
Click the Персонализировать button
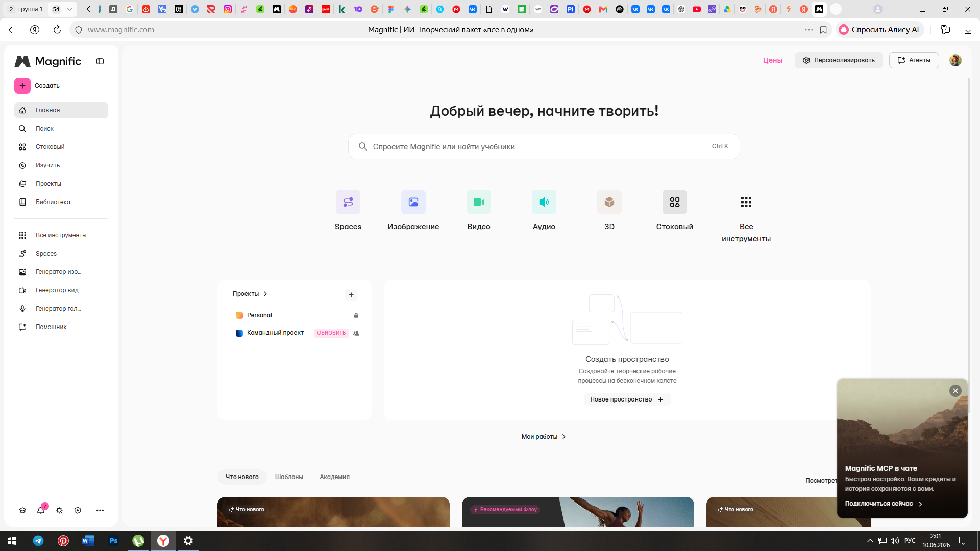(839, 60)
